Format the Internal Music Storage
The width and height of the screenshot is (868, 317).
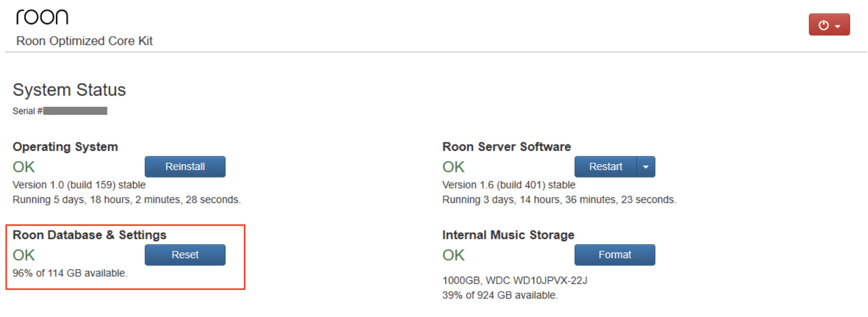pos(615,255)
